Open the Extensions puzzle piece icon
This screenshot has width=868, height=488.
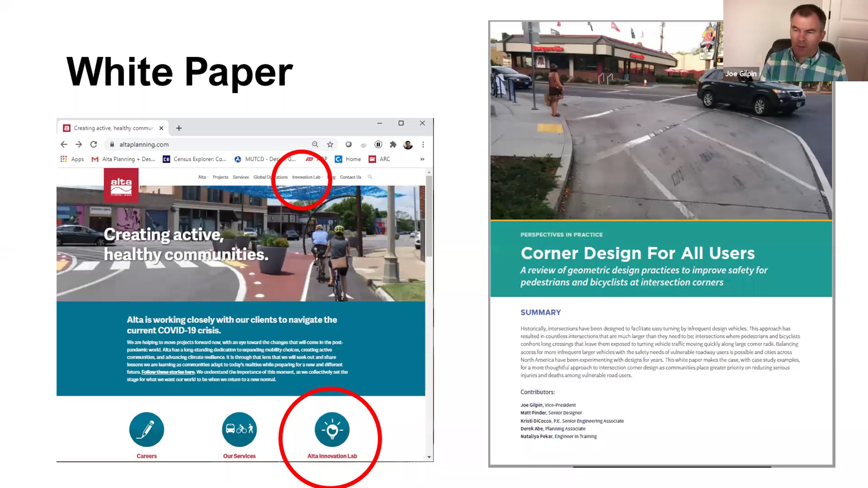(393, 145)
